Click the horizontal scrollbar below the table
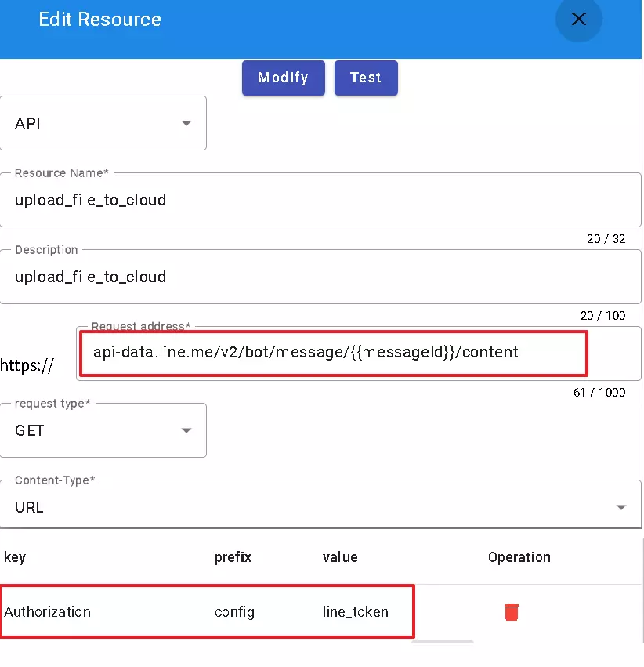This screenshot has width=644, height=667. click(x=442, y=642)
